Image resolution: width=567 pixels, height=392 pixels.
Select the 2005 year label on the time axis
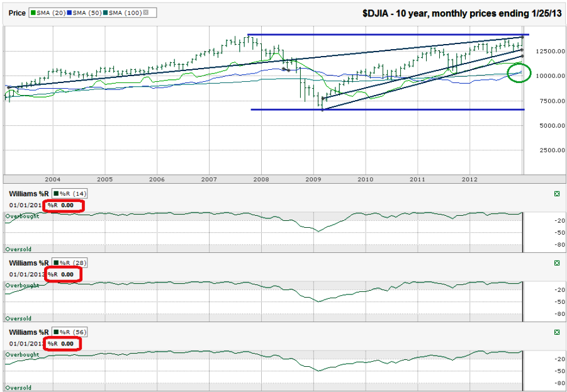click(x=105, y=179)
